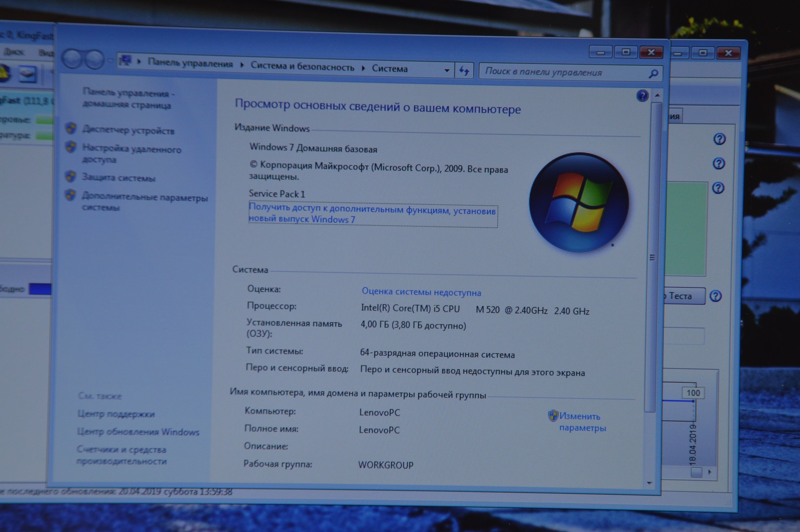Click the blue help question mark icon
The width and height of the screenshot is (800, 532).
click(642, 96)
